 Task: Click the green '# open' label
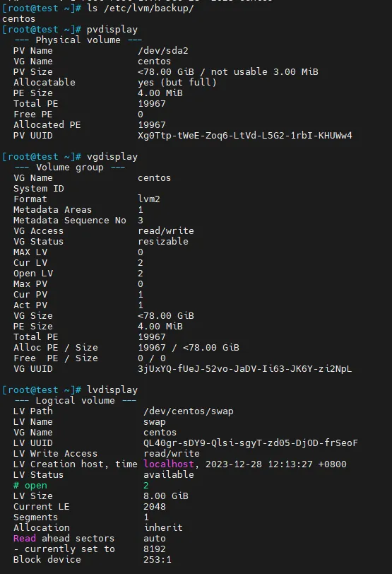30,486
